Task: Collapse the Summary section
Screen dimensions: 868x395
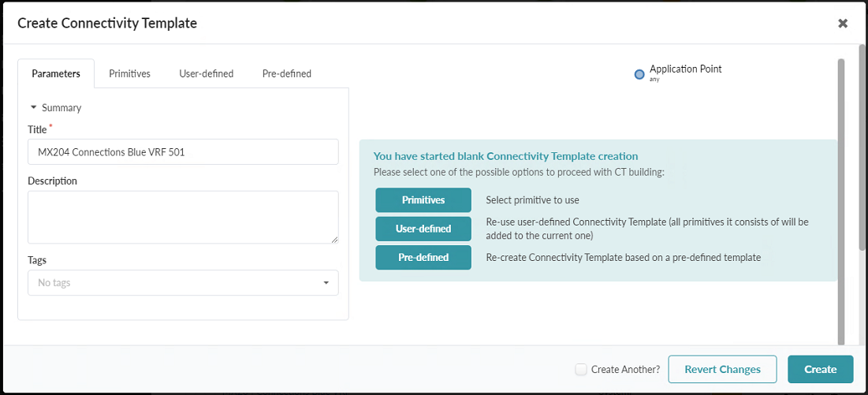Action: pos(34,107)
